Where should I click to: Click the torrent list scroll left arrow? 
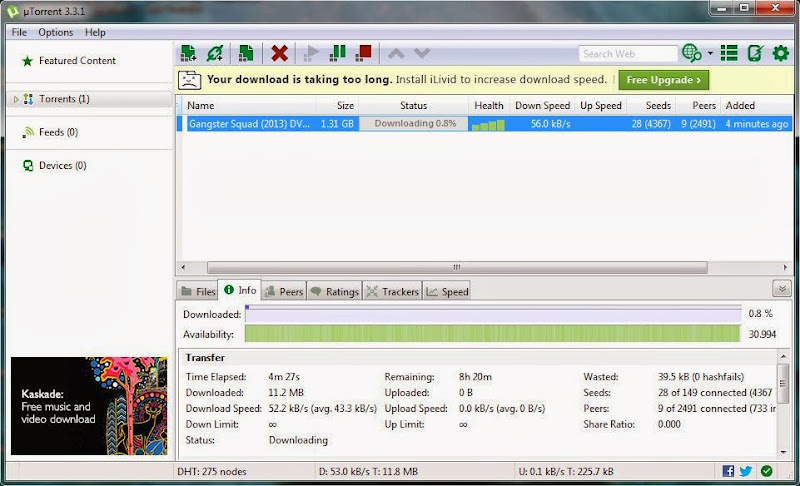tap(183, 267)
